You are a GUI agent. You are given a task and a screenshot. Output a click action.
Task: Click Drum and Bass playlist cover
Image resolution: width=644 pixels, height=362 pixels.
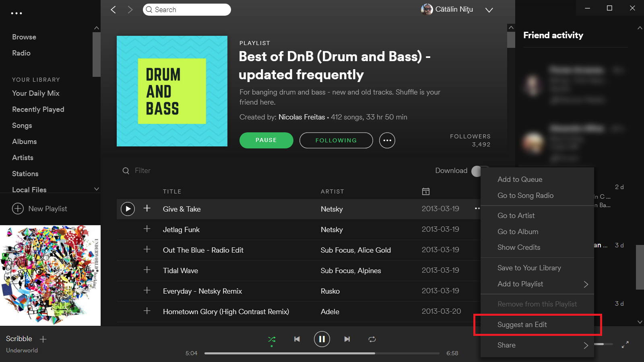tap(172, 91)
